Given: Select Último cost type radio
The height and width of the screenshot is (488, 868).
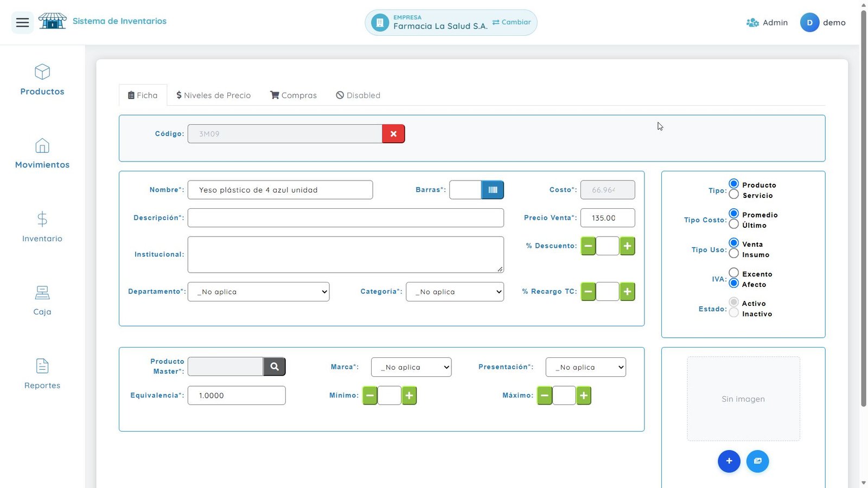Looking at the screenshot, I should [x=734, y=224].
